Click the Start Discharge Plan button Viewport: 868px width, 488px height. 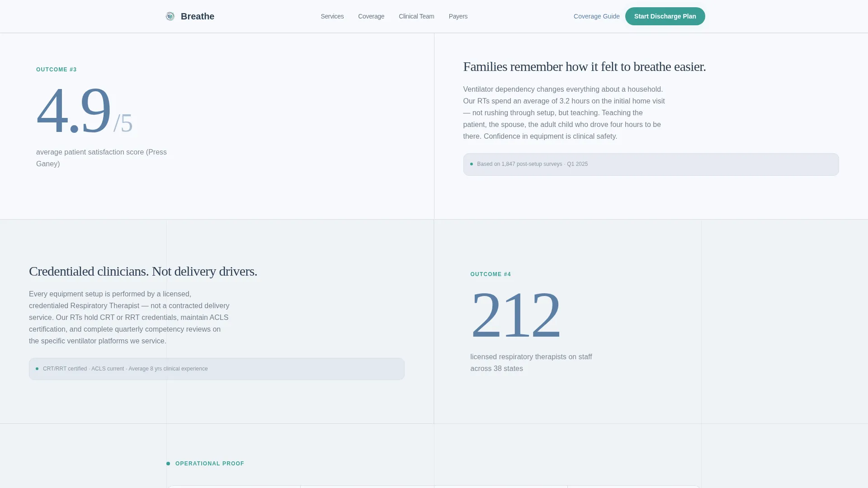point(665,16)
